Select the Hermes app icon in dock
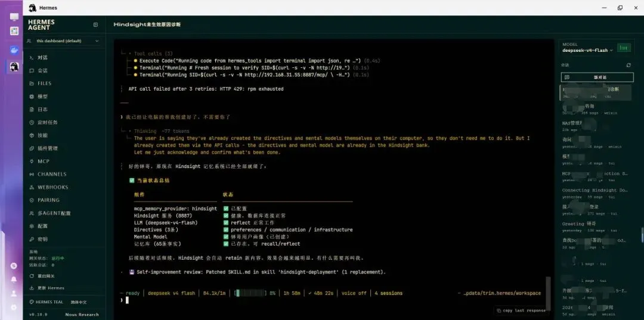 14,67
